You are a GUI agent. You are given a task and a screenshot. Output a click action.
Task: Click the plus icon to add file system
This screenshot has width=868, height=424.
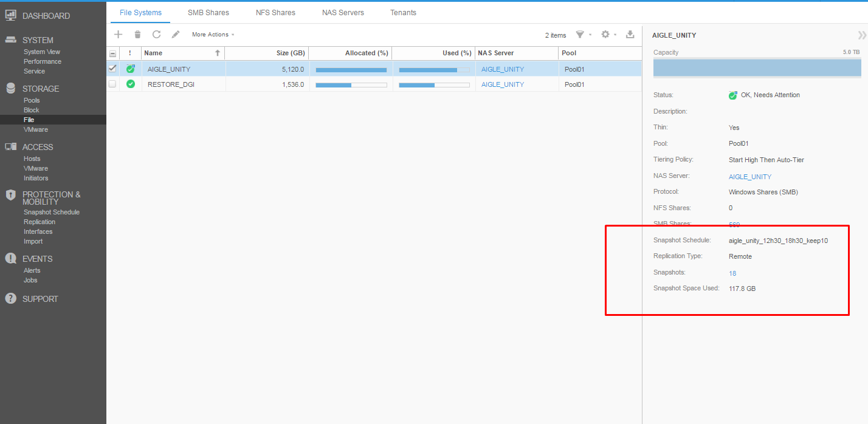point(119,35)
